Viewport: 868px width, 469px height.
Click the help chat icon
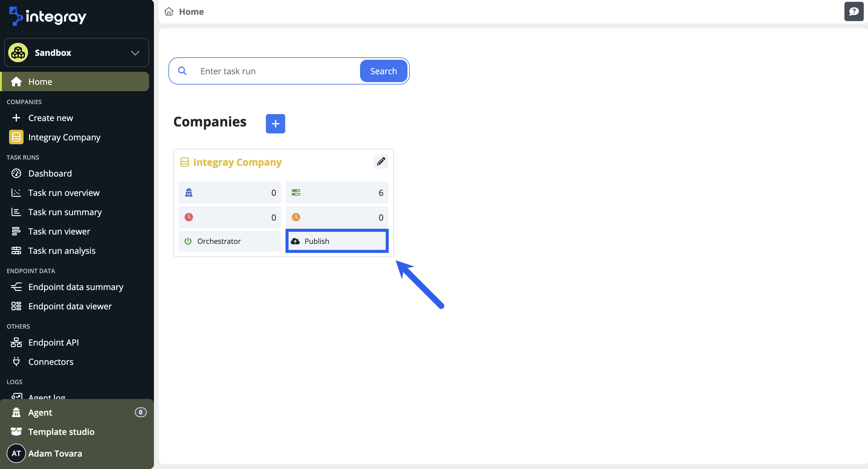854,12
